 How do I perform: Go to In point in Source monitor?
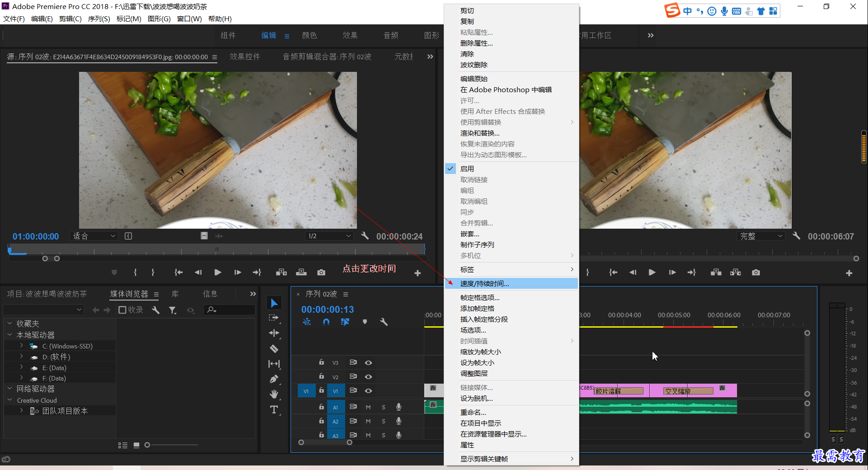point(178,273)
